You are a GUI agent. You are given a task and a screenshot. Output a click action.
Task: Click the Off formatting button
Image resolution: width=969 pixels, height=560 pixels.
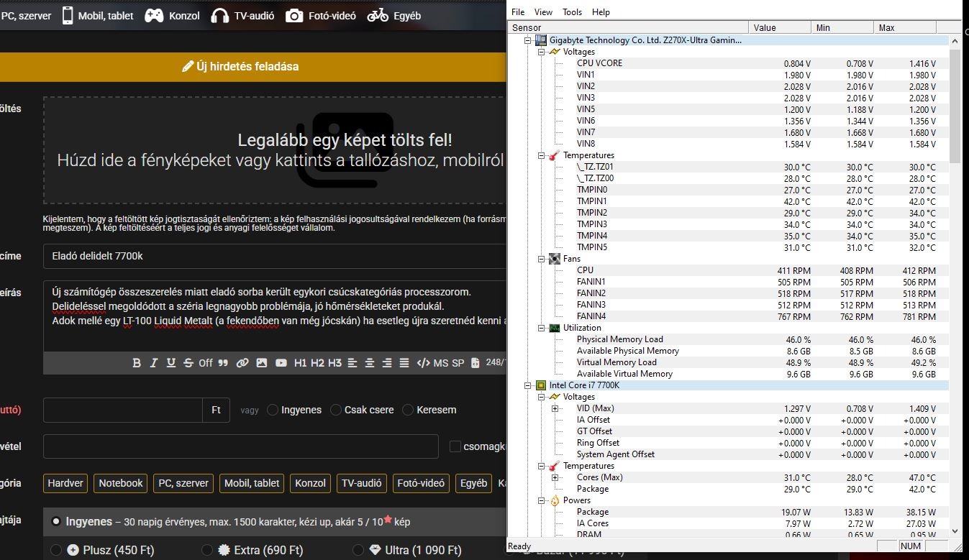[x=206, y=363]
